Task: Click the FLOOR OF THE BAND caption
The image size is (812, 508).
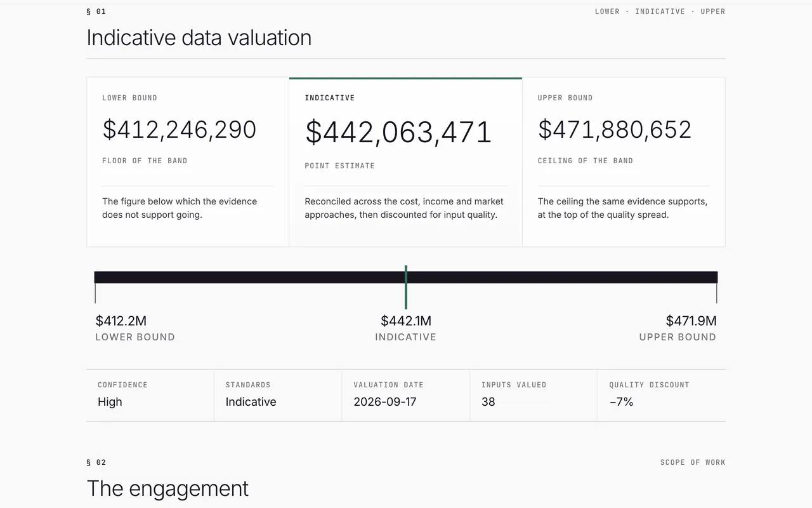Action: click(x=145, y=161)
